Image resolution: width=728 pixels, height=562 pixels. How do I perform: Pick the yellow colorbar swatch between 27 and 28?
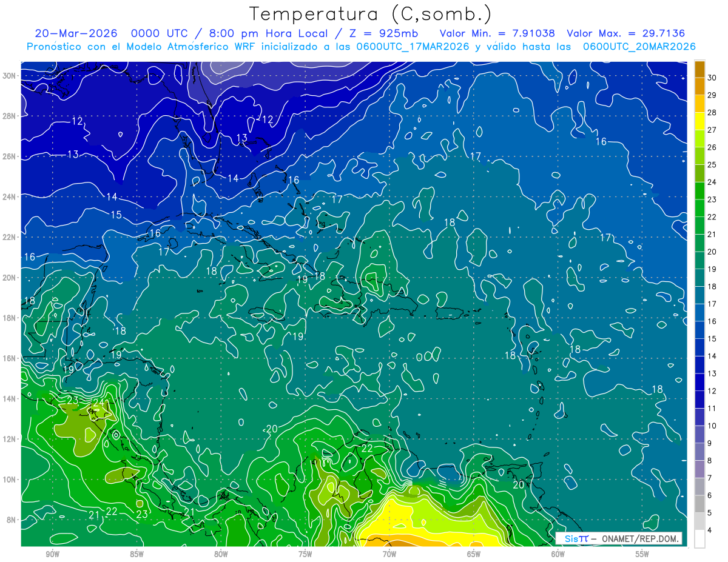click(x=699, y=121)
